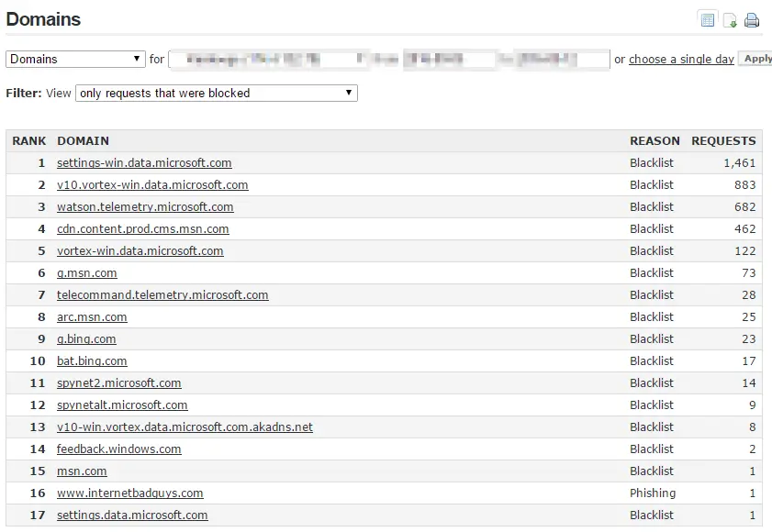Click the 1,461 requests value
This screenshot has width=772, height=532.
tap(740, 163)
